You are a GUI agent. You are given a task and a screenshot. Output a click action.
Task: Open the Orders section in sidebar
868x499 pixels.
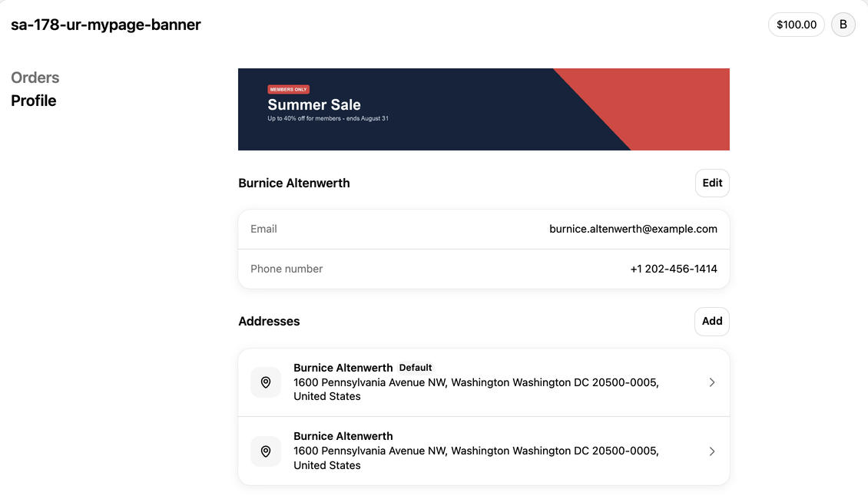coord(35,78)
